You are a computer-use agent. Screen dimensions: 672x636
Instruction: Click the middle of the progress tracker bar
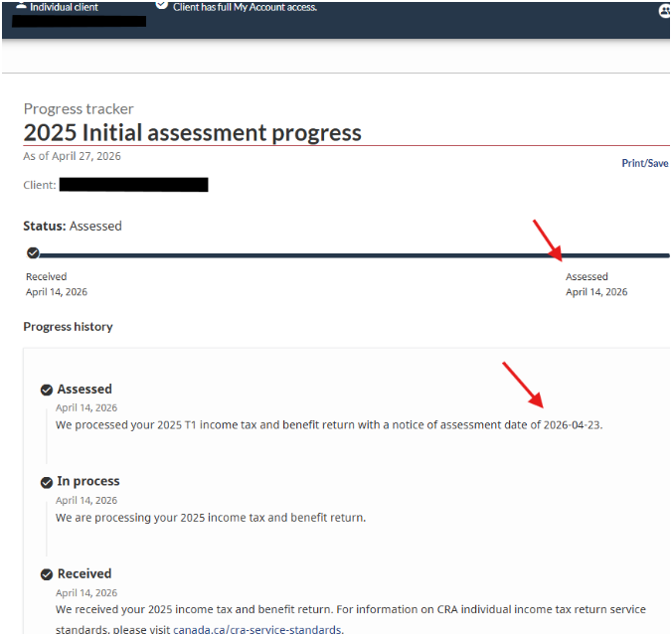click(348, 254)
